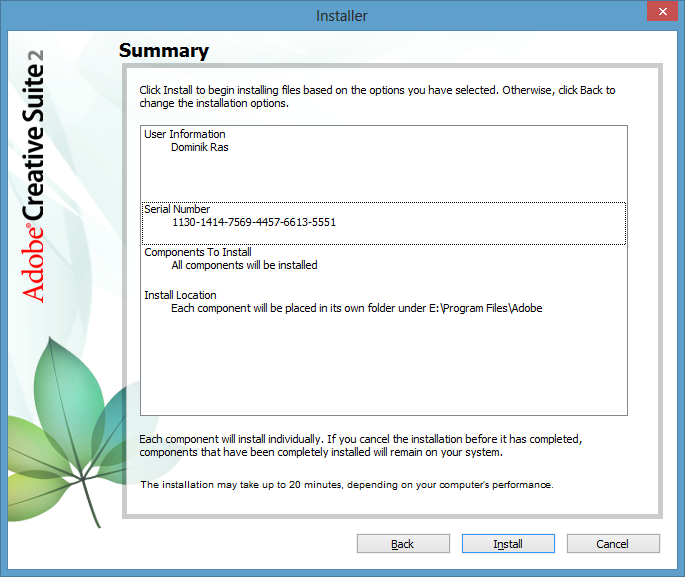This screenshot has height=577, width=685.
Task: Select Components To Install heading
Action: (x=198, y=252)
